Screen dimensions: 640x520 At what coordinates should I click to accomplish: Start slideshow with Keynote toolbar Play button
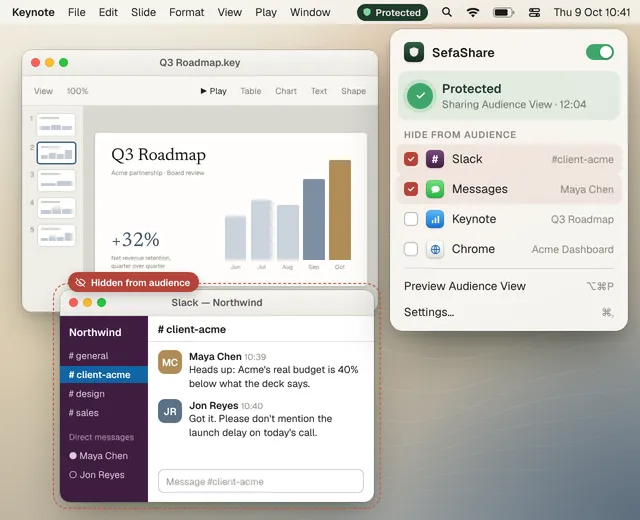coord(213,91)
